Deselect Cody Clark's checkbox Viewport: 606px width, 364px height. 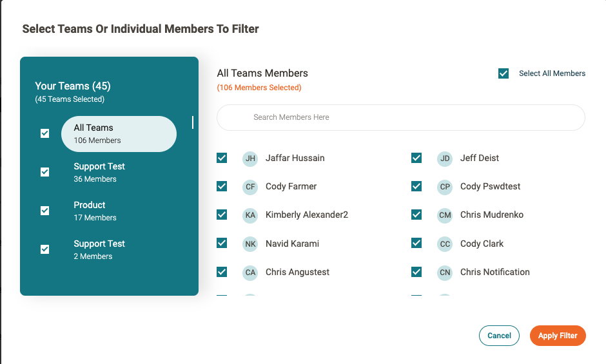tap(416, 244)
